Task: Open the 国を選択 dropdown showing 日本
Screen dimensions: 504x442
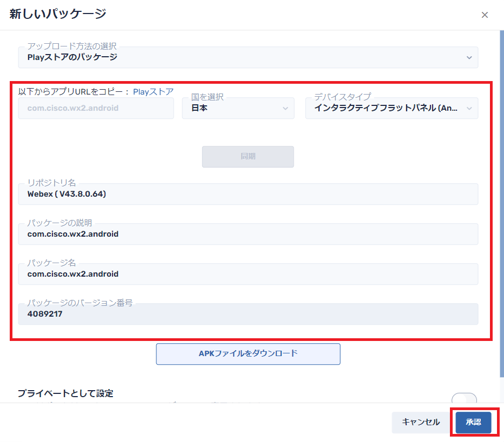Action: 238,108
